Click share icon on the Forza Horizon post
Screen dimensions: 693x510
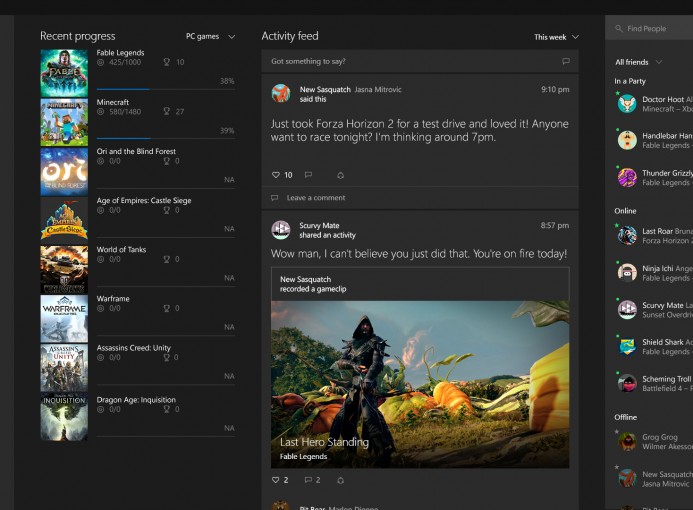coord(340,175)
